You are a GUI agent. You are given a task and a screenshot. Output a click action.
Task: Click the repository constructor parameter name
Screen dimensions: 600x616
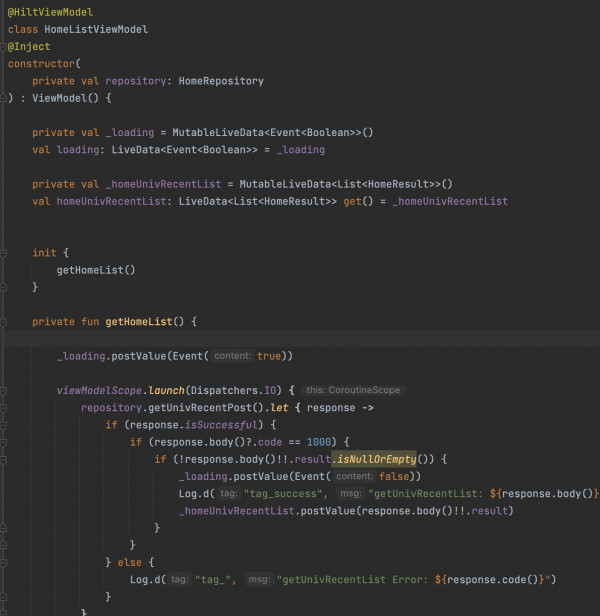point(136,81)
